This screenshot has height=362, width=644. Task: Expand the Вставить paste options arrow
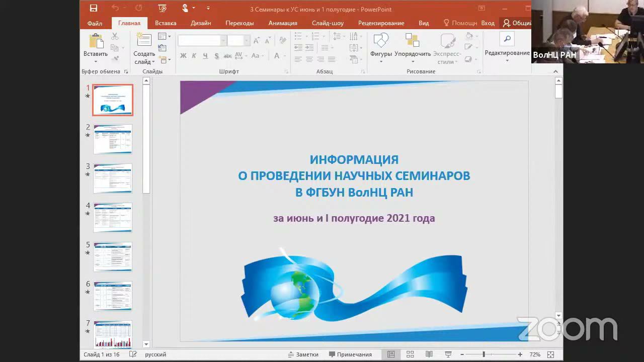pos(96,62)
